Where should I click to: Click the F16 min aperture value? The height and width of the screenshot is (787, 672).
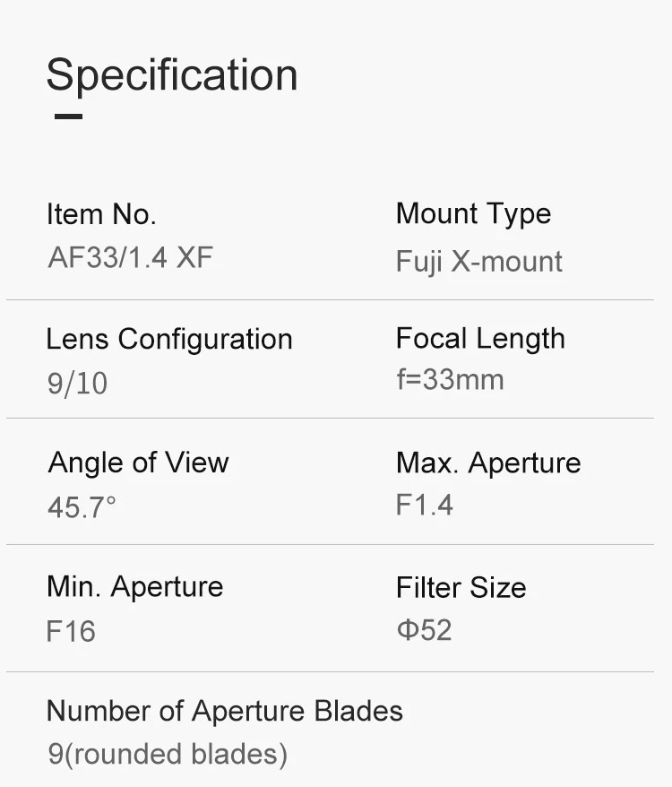(x=71, y=631)
